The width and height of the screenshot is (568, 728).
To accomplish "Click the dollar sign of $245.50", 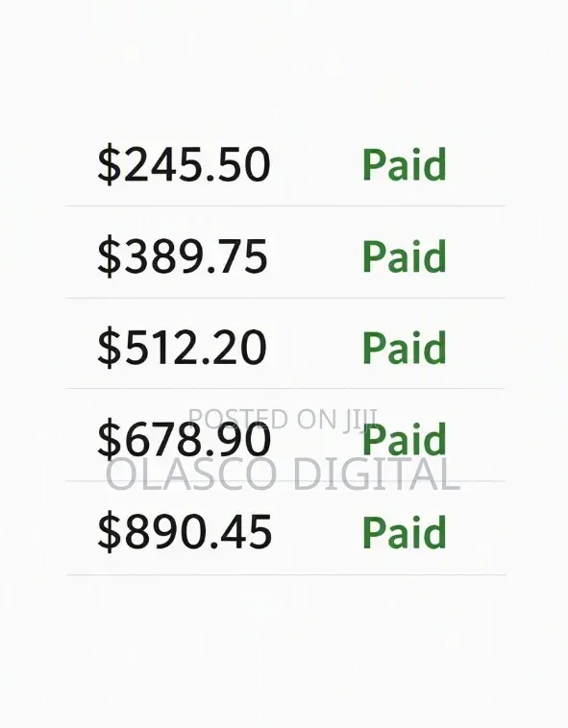I will coord(109,165).
